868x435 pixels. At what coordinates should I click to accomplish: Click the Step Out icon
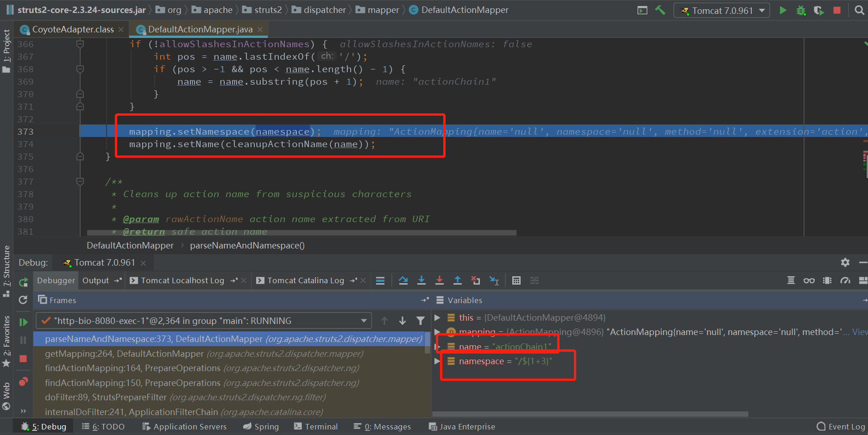point(458,280)
